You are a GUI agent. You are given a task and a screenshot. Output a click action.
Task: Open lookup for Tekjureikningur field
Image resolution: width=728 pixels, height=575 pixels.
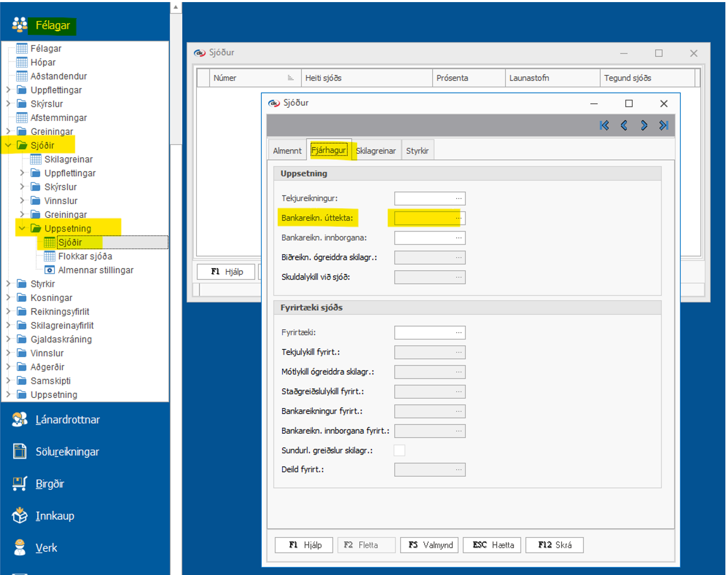coord(459,198)
